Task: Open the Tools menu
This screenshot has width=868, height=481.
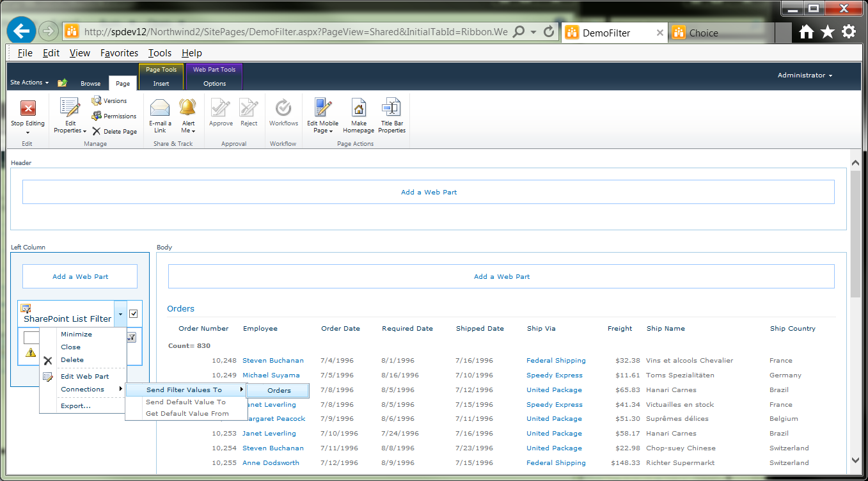Action: pyautogui.click(x=160, y=53)
